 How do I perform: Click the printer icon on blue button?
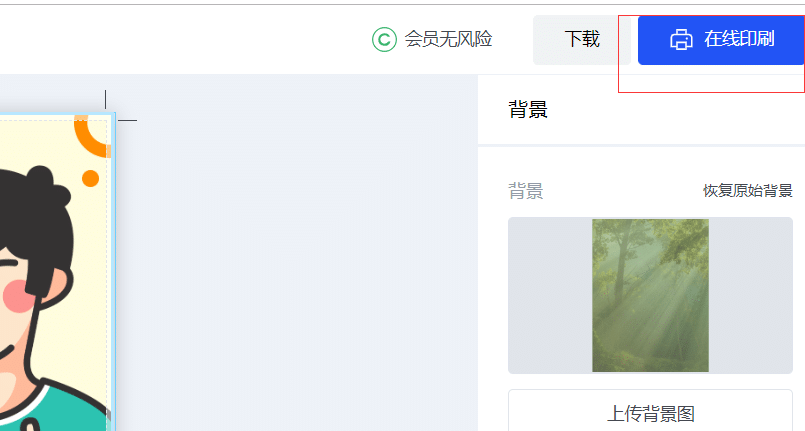(x=681, y=40)
